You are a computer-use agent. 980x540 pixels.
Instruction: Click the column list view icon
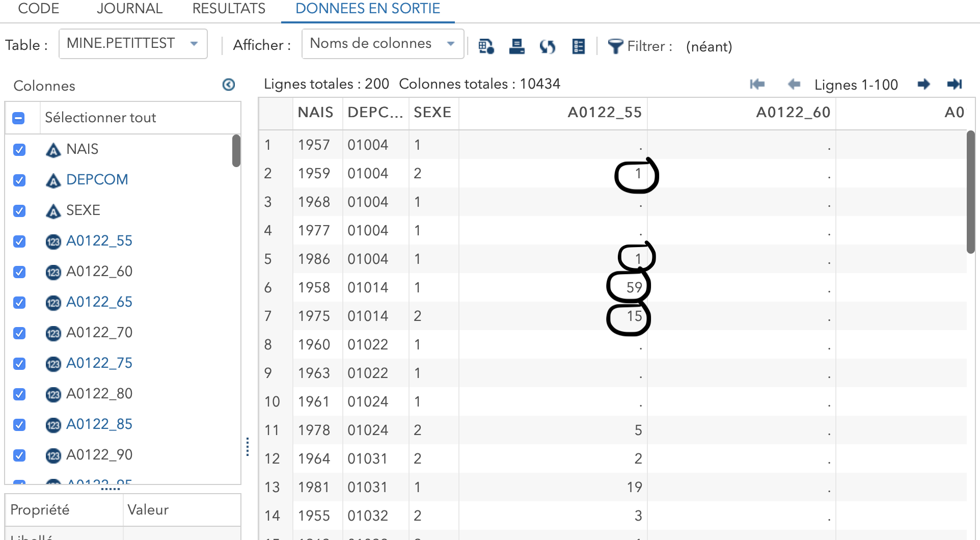coord(578,46)
